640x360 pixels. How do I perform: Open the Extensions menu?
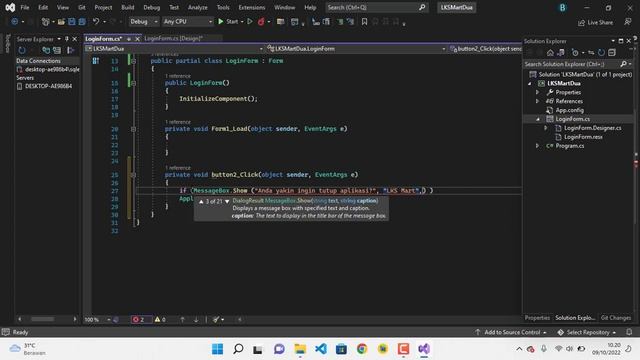(251, 7)
